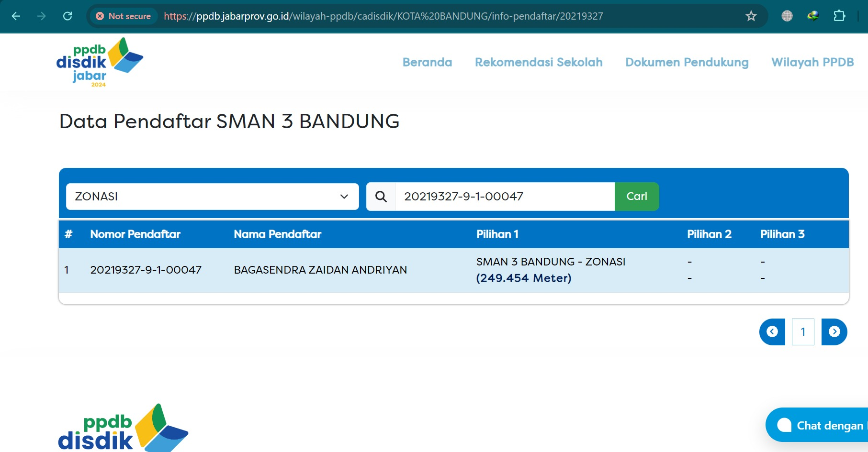Image resolution: width=868 pixels, height=452 pixels.
Task: Reload the page with refresh icon
Action: point(68,16)
